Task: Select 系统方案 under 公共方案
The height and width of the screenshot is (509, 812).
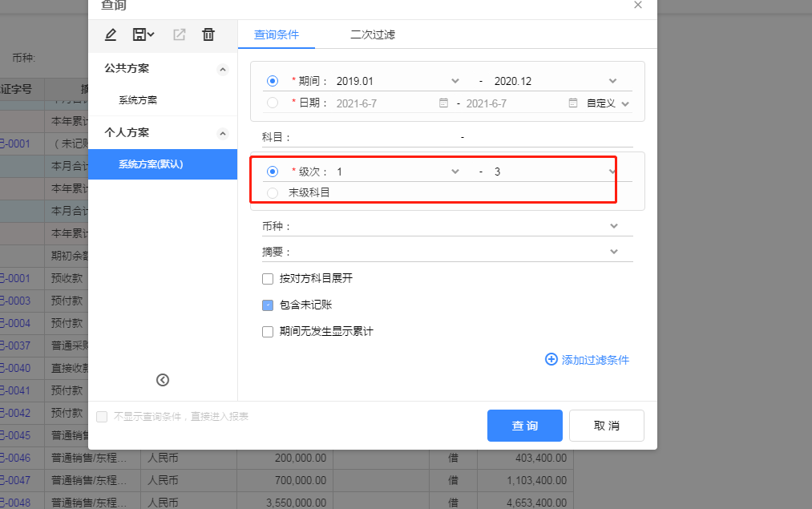Action: pyautogui.click(x=138, y=100)
